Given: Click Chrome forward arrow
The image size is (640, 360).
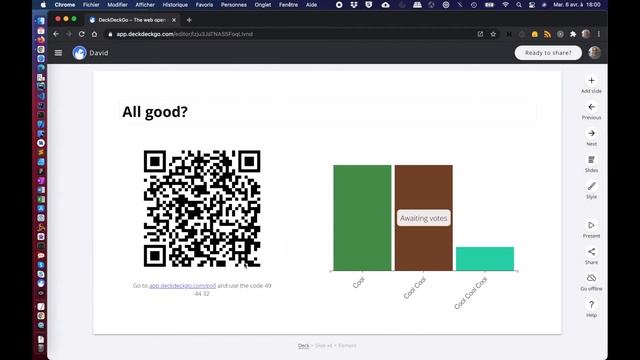Looking at the screenshot, I should [x=69, y=34].
